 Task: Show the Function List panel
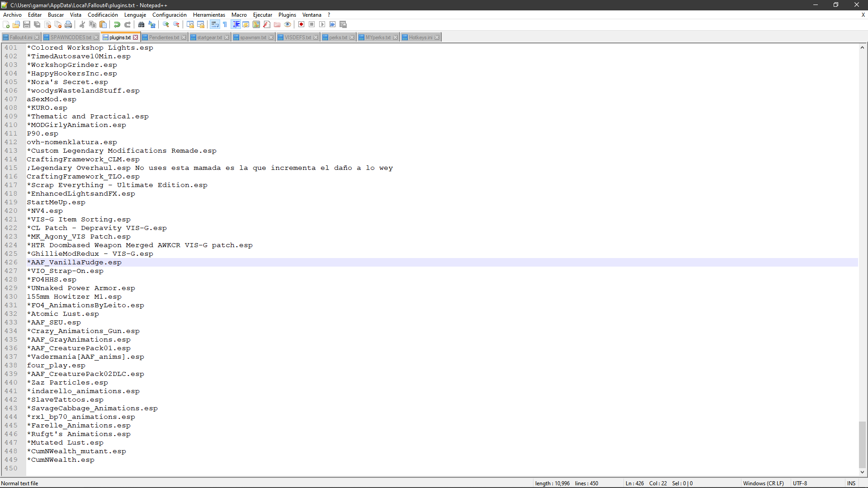point(267,24)
